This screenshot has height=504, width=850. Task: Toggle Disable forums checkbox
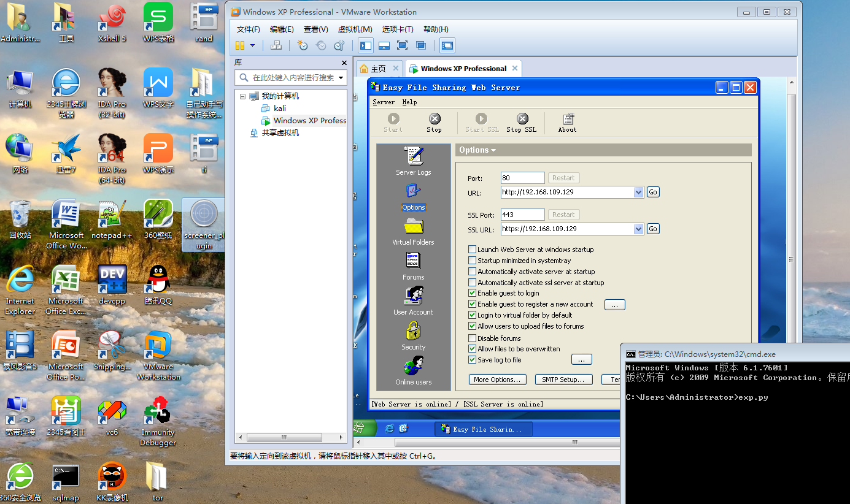(473, 338)
